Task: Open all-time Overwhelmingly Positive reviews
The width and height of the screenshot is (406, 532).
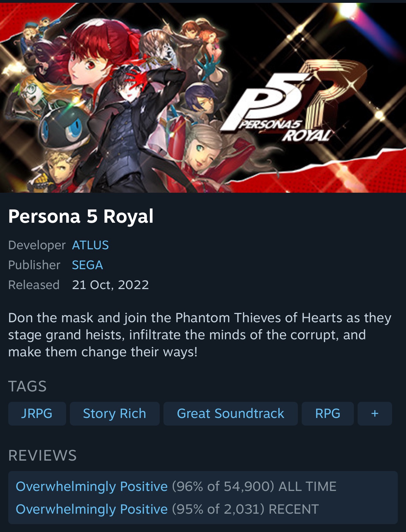Action: (x=92, y=487)
